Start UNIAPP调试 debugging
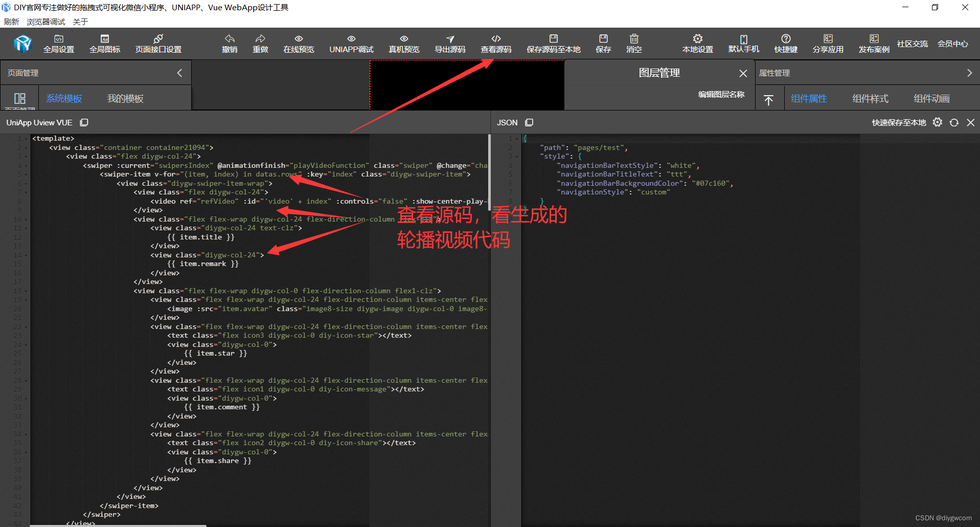980x527 pixels. (351, 44)
